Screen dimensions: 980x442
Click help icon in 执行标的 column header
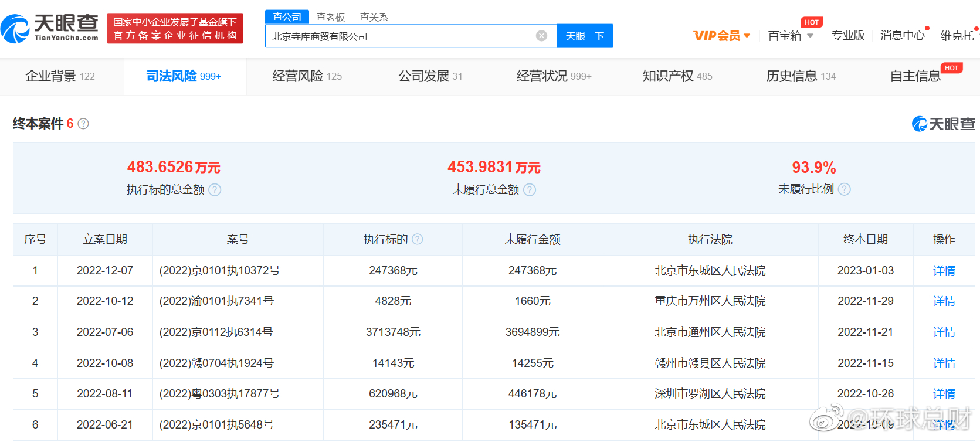tap(418, 239)
